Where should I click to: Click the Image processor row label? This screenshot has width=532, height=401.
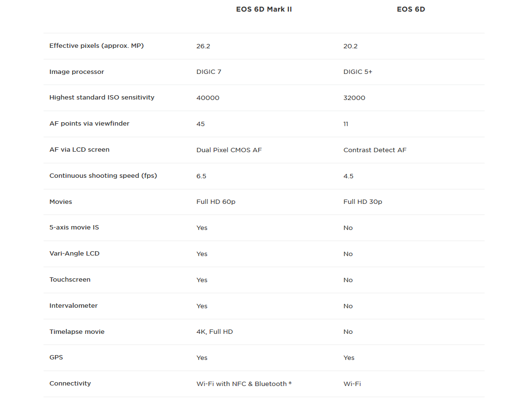77,72
